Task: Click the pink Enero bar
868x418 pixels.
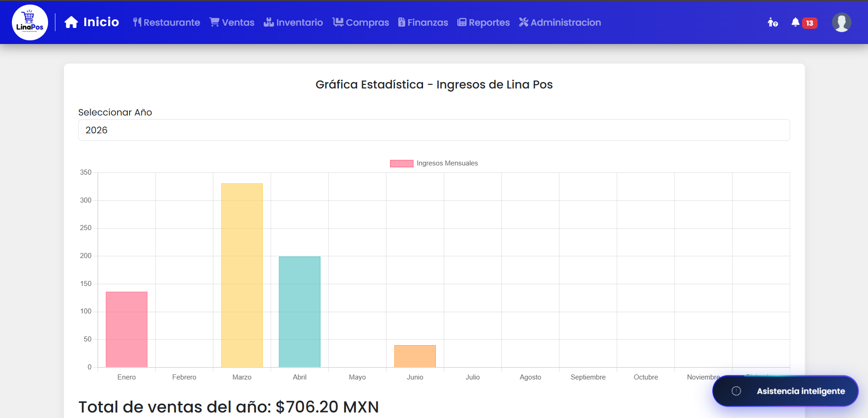Action: click(126, 330)
